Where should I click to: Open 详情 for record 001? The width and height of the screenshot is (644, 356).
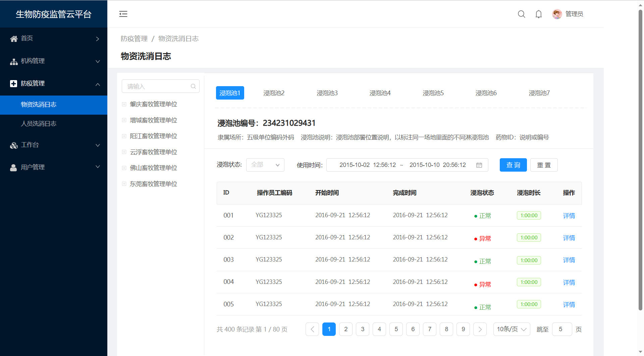pos(569,216)
